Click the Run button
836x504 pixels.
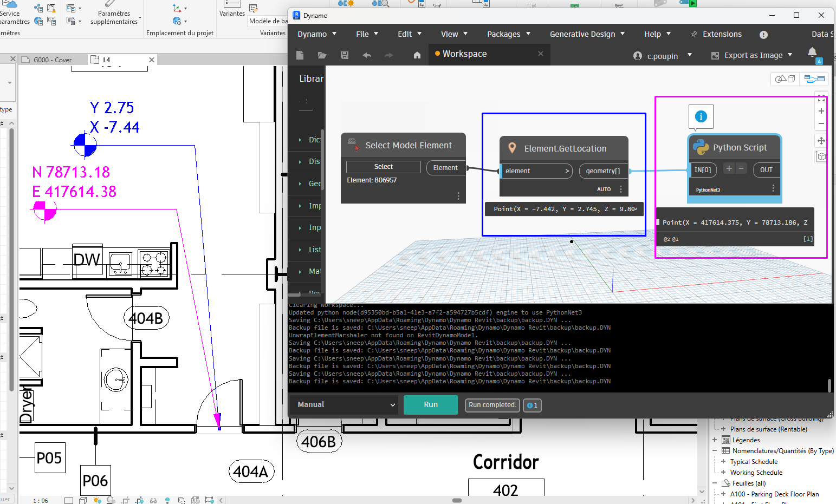tap(430, 404)
